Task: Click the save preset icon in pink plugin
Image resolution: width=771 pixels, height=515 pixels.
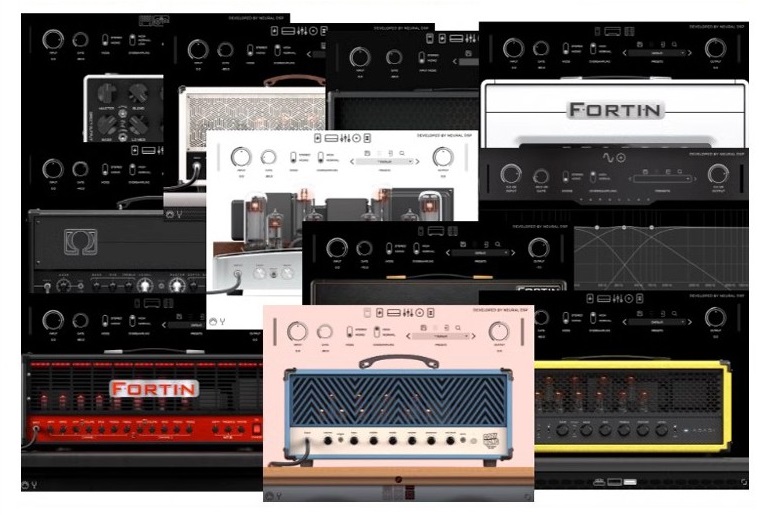Action: (423, 325)
